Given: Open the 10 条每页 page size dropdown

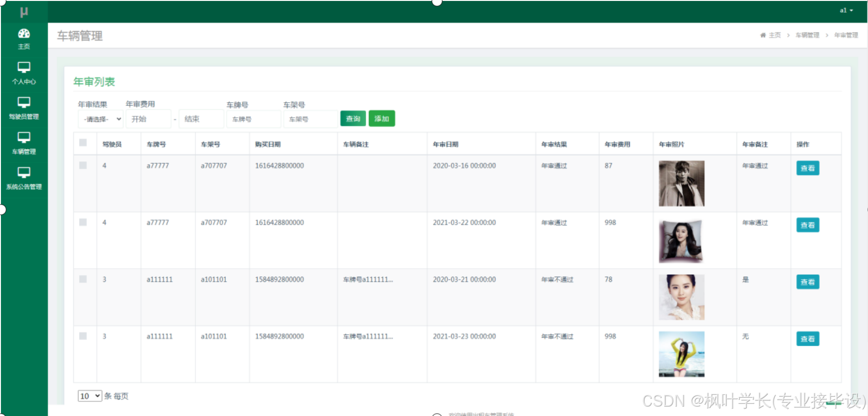Looking at the screenshot, I should pyautogui.click(x=90, y=396).
